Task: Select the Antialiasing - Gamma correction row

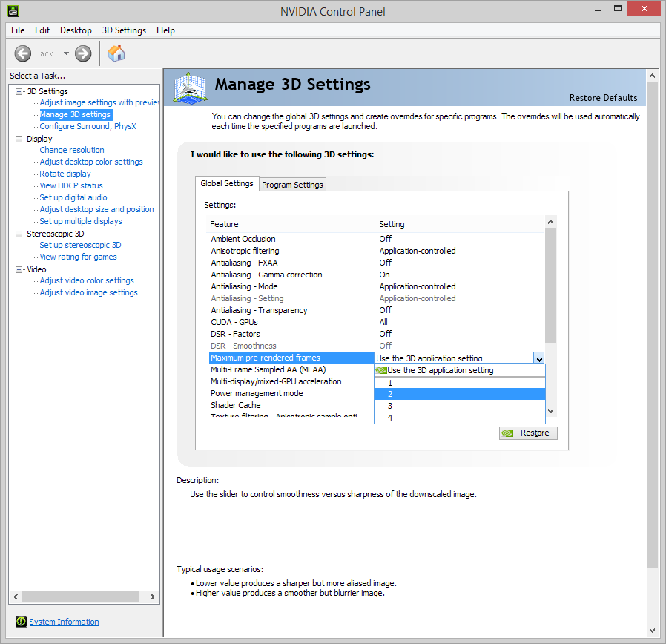Action: tap(376, 275)
